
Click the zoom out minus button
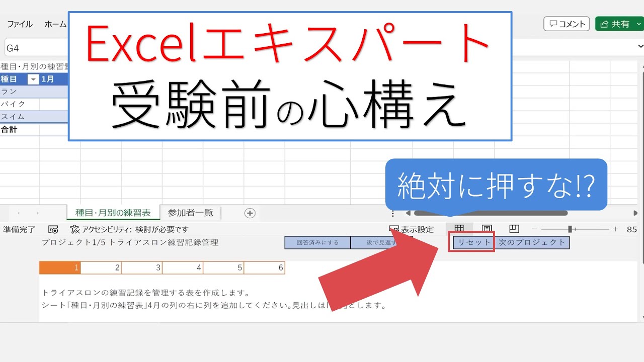[535, 229]
